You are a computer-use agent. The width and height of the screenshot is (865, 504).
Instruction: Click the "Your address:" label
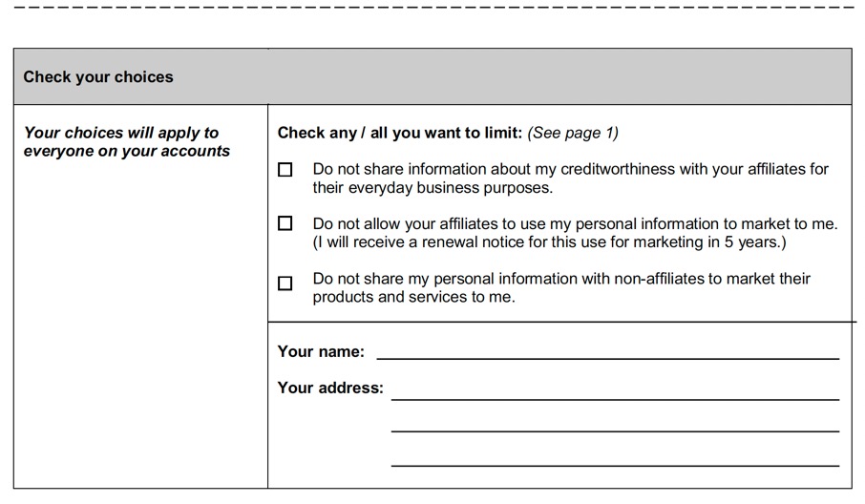(330, 388)
